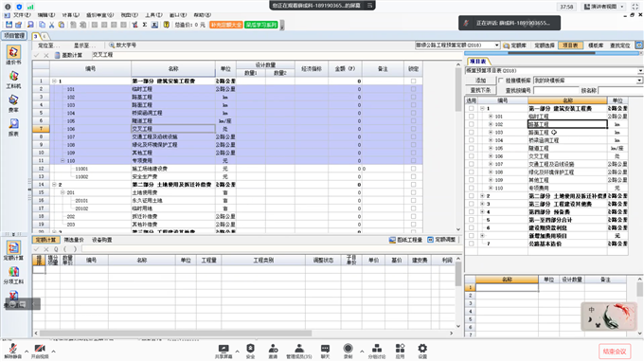Open the 工具 menu
Screen dimensions: 644x362
[153, 15]
